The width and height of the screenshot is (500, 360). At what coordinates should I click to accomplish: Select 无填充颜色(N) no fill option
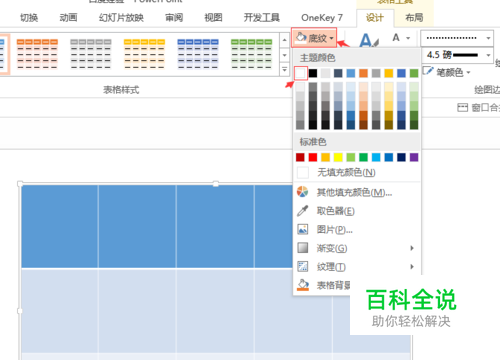(x=357, y=172)
